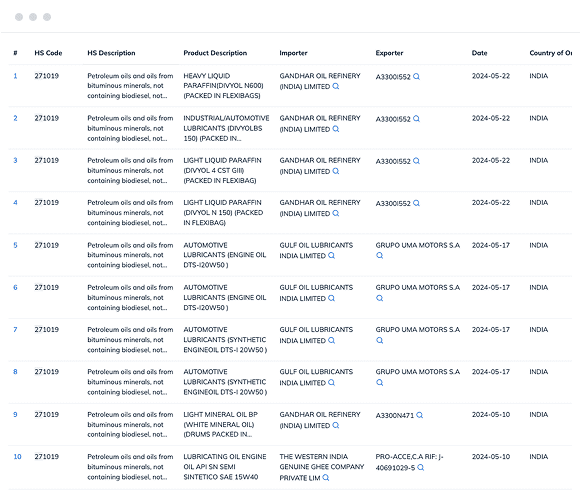Click date 2024-05-10 in row 9

[x=490, y=414]
